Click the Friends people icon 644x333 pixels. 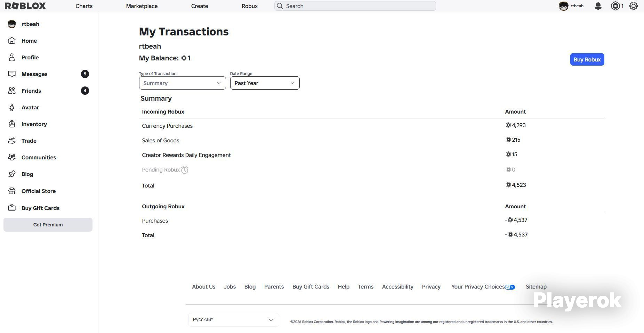coord(12,91)
